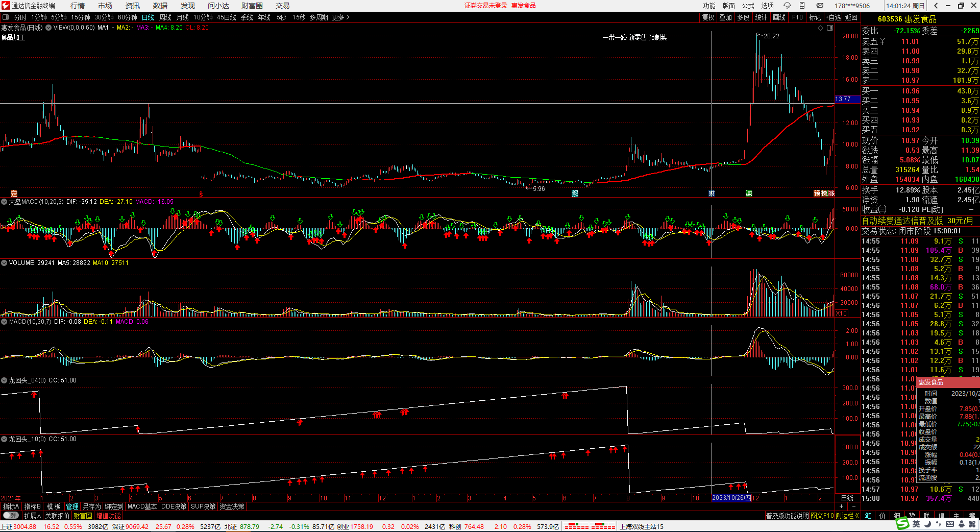Open the mail message icon

(x=819, y=6)
